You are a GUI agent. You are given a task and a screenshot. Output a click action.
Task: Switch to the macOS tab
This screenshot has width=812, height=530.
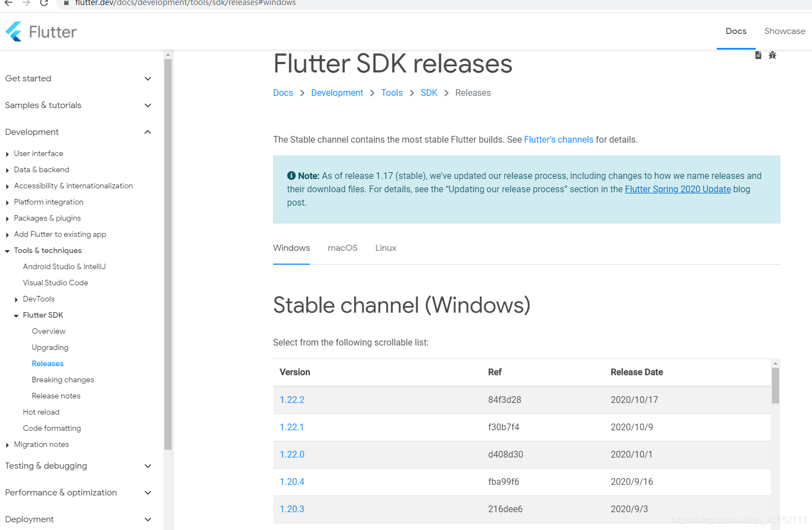[343, 248]
